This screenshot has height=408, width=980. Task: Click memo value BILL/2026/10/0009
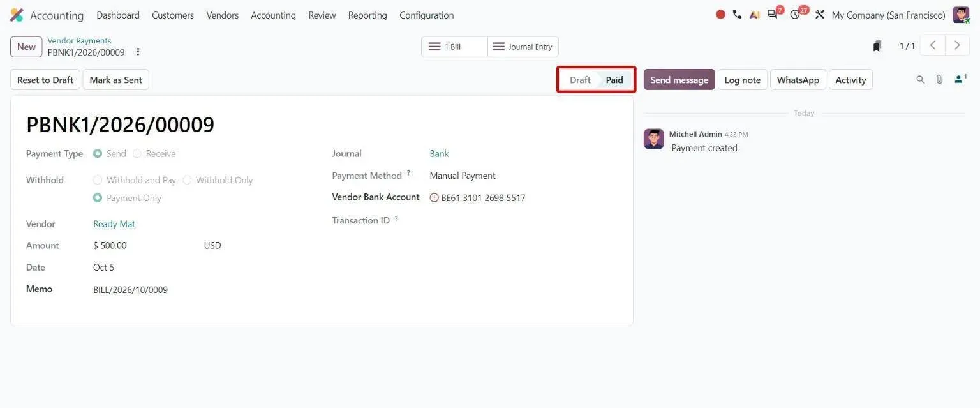click(x=130, y=290)
